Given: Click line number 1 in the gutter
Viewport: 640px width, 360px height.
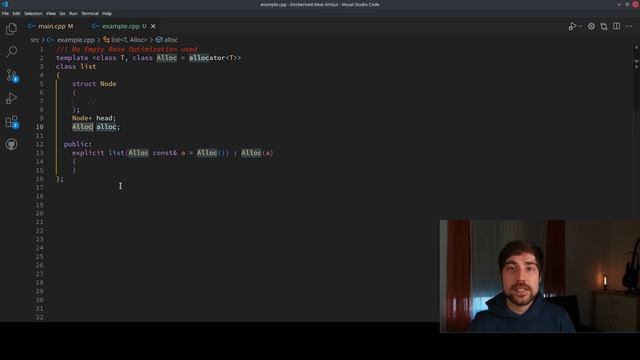Looking at the screenshot, I should (x=41, y=49).
